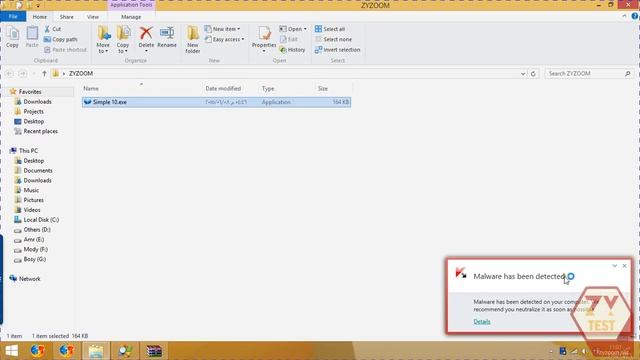Refresh the folder view

point(533,74)
